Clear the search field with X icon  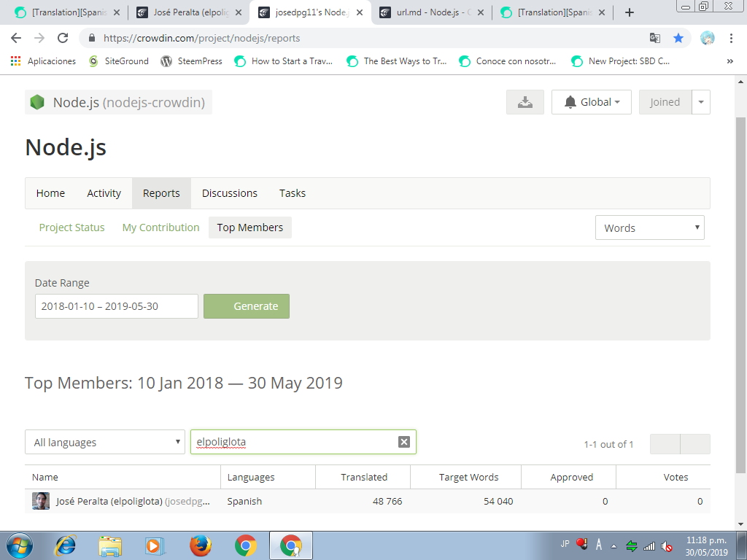tap(404, 442)
